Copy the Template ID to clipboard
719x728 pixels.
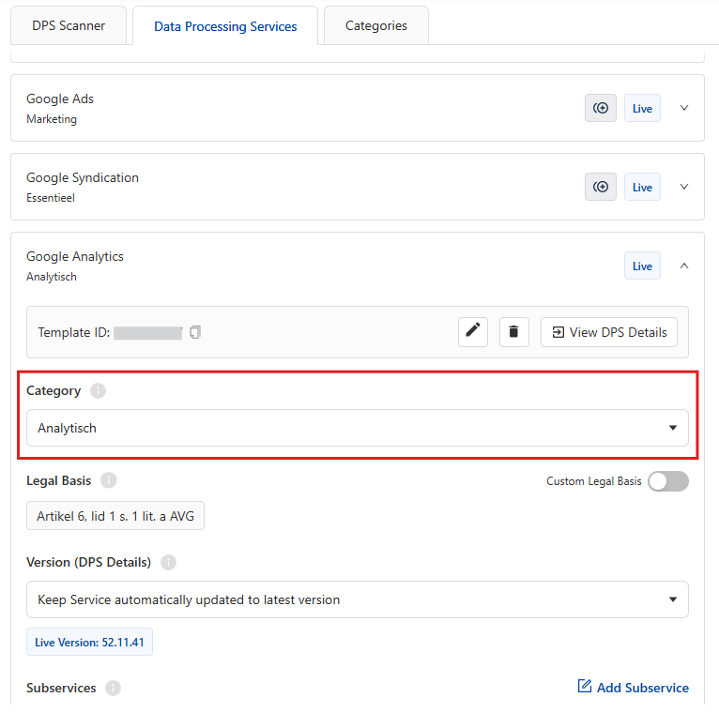[x=195, y=332]
